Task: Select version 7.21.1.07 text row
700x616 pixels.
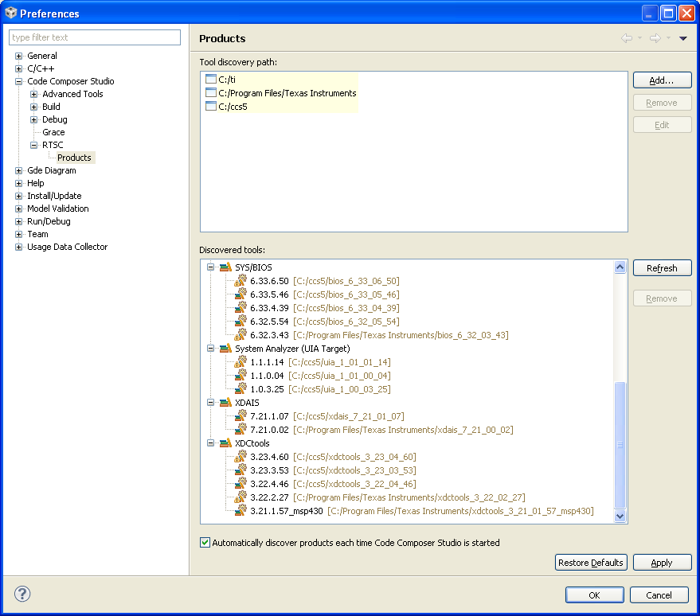Action: point(327,415)
